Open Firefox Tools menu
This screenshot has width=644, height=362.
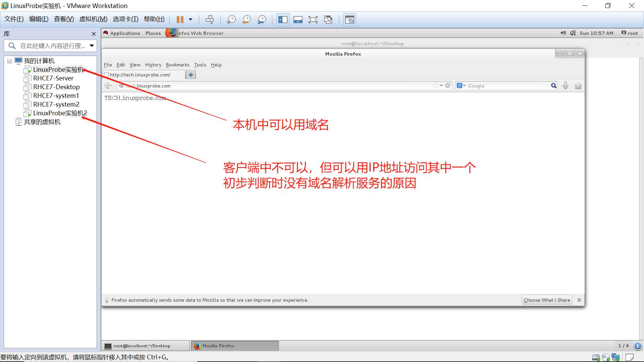200,65
